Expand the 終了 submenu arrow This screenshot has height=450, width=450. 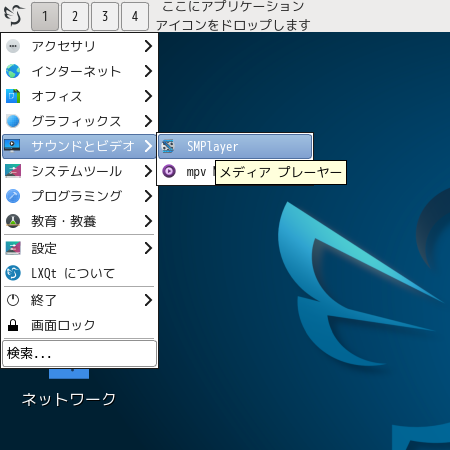coord(148,300)
